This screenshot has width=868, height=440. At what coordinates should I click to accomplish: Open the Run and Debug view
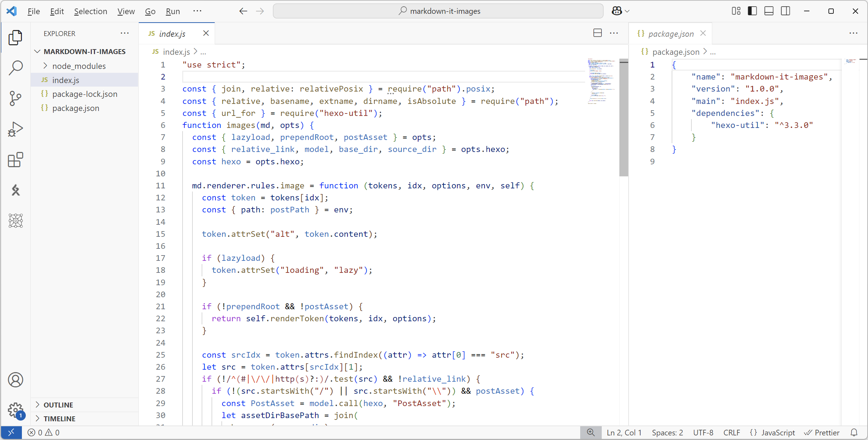[x=16, y=129]
